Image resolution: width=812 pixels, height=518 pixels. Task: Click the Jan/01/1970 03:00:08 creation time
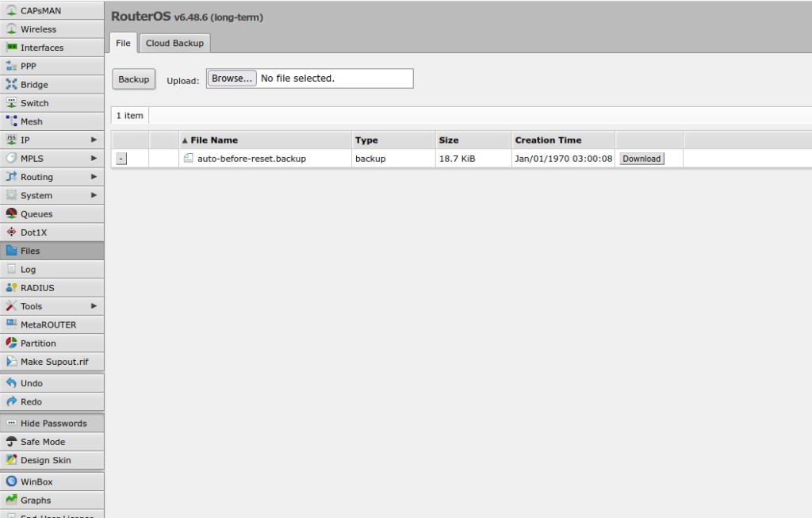[564, 159]
